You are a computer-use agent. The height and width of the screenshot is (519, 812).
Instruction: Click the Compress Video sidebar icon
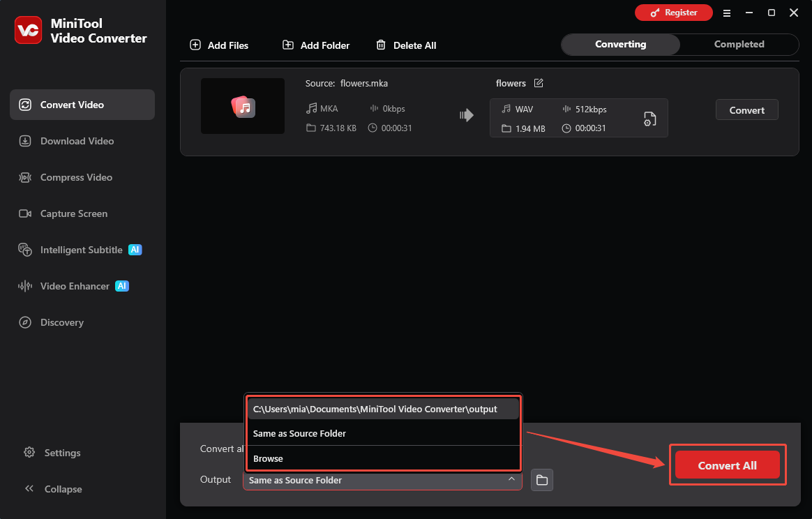point(25,177)
